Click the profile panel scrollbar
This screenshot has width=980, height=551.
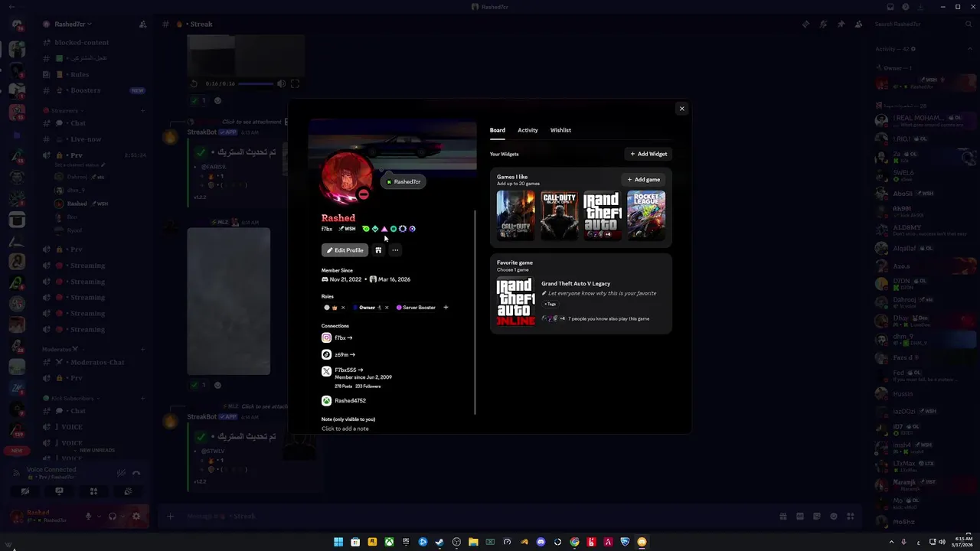475,312
